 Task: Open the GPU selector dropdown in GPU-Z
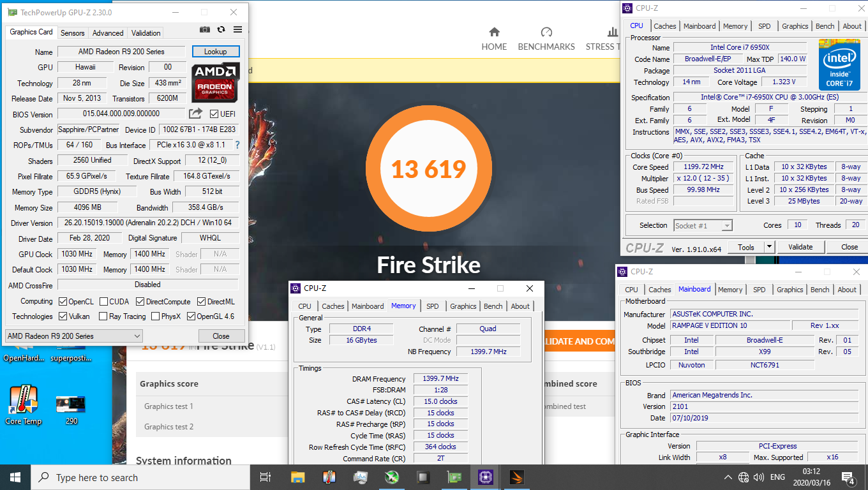(x=73, y=336)
